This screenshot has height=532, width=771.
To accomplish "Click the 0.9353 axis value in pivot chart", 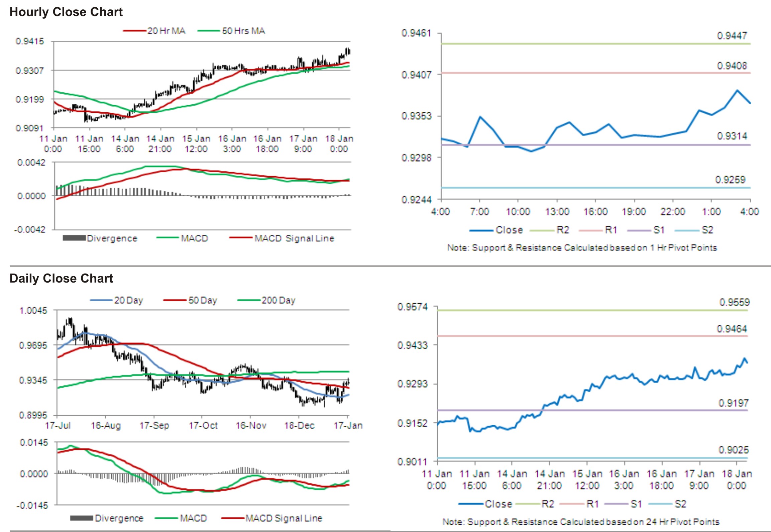I will [416, 116].
